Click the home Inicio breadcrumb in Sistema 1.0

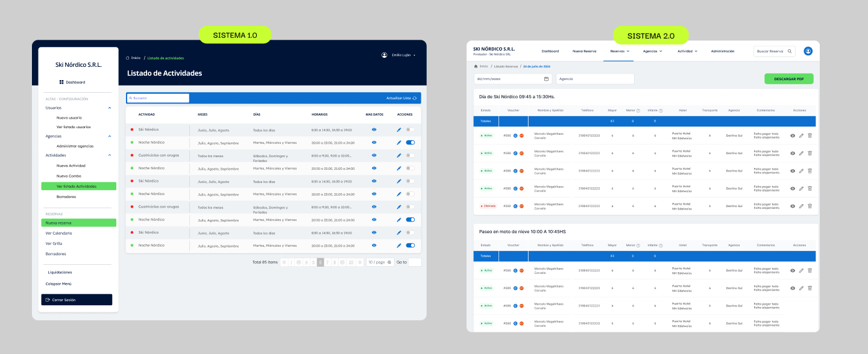[x=133, y=58]
